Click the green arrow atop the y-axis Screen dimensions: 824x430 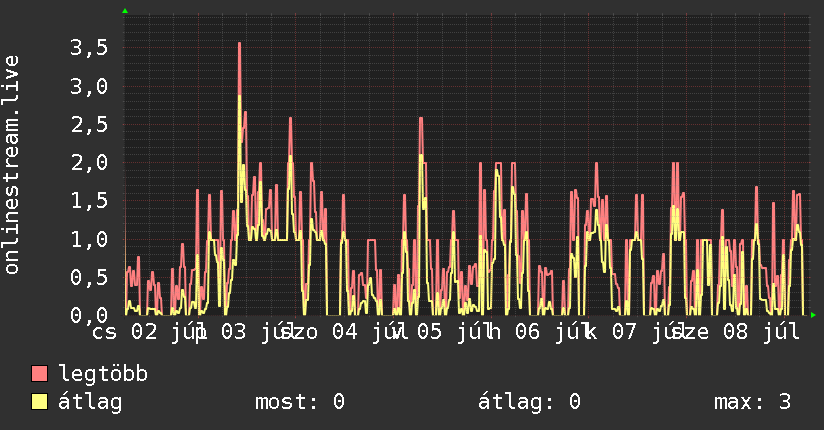tap(125, 11)
